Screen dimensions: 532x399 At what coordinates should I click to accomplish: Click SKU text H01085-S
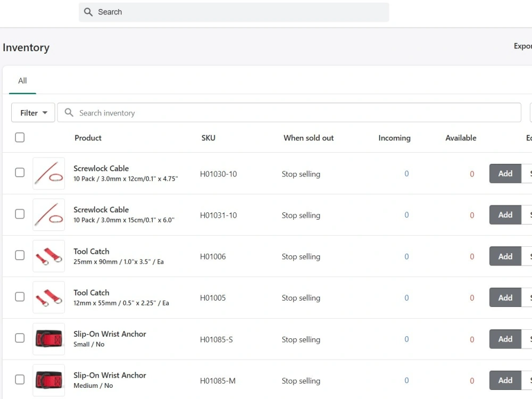217,339
